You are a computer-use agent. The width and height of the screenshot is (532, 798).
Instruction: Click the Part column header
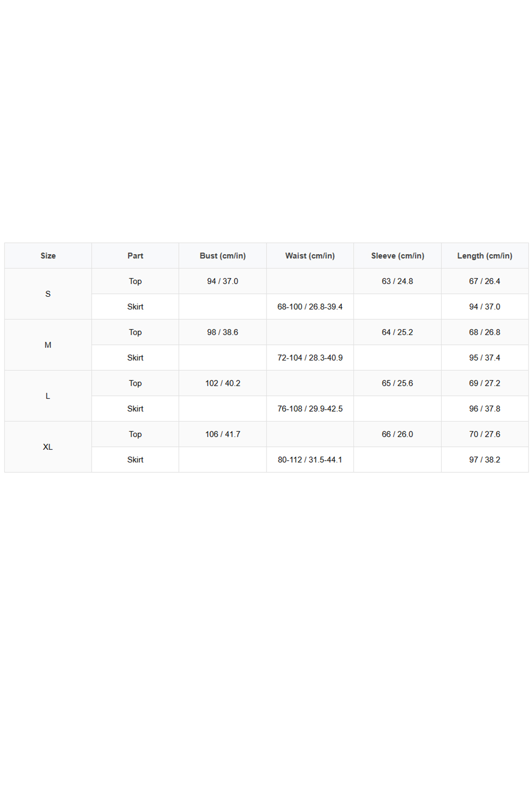click(135, 256)
